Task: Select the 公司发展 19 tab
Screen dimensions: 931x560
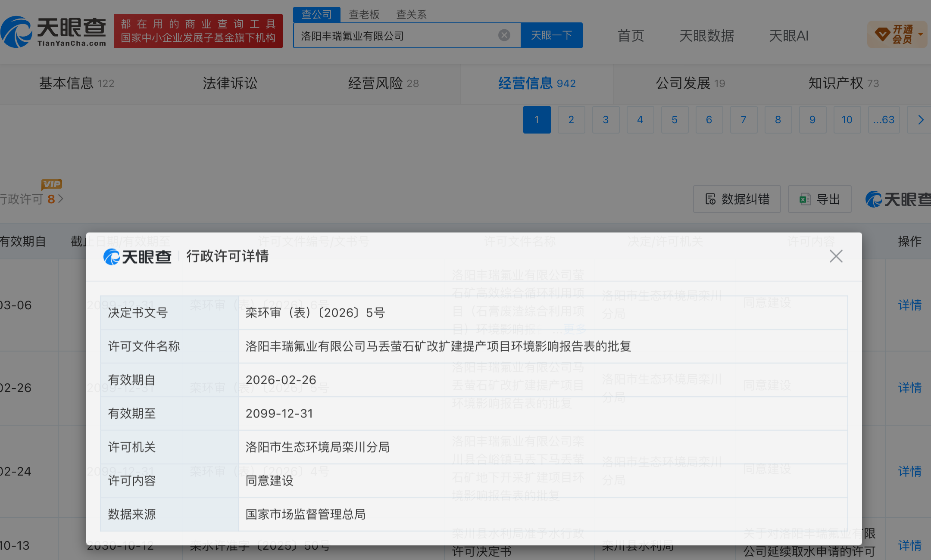Action: pyautogui.click(x=690, y=83)
